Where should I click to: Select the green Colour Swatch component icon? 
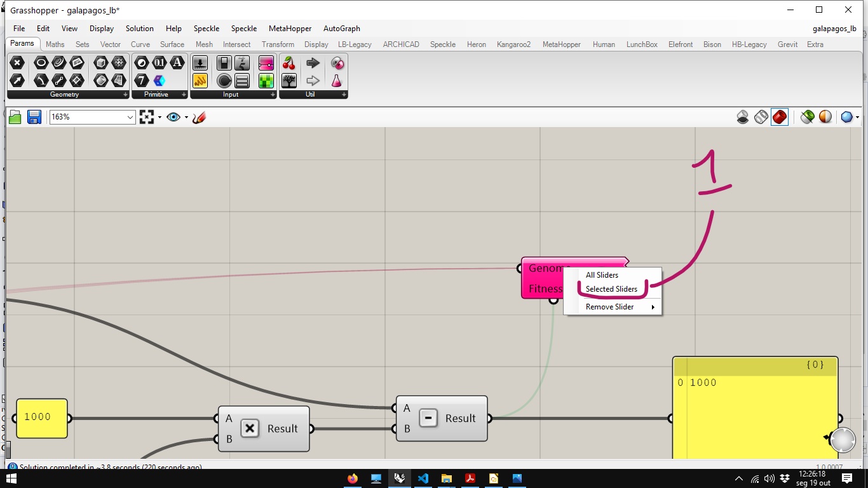[266, 81]
